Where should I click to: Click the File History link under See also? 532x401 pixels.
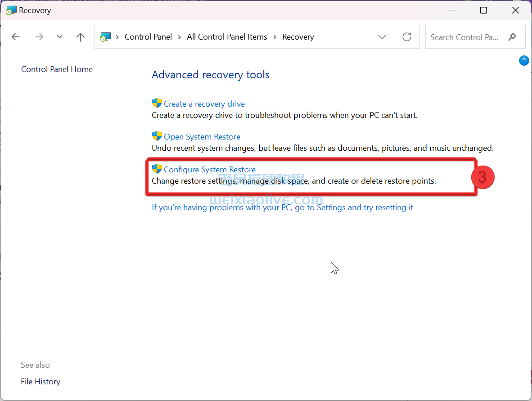[41, 381]
